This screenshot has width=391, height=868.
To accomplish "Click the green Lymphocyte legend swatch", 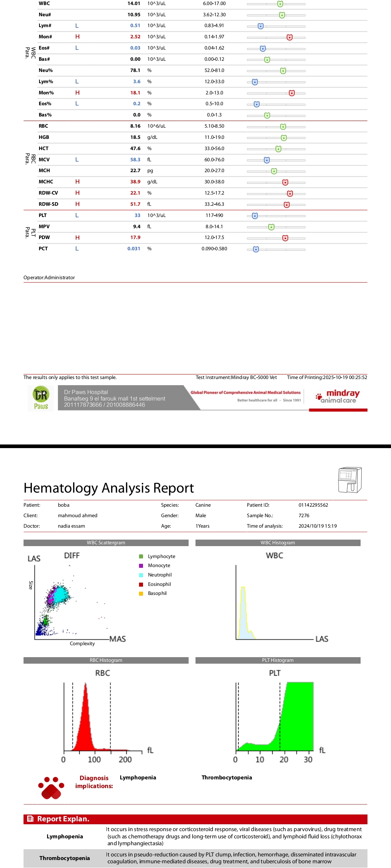I will click(141, 556).
